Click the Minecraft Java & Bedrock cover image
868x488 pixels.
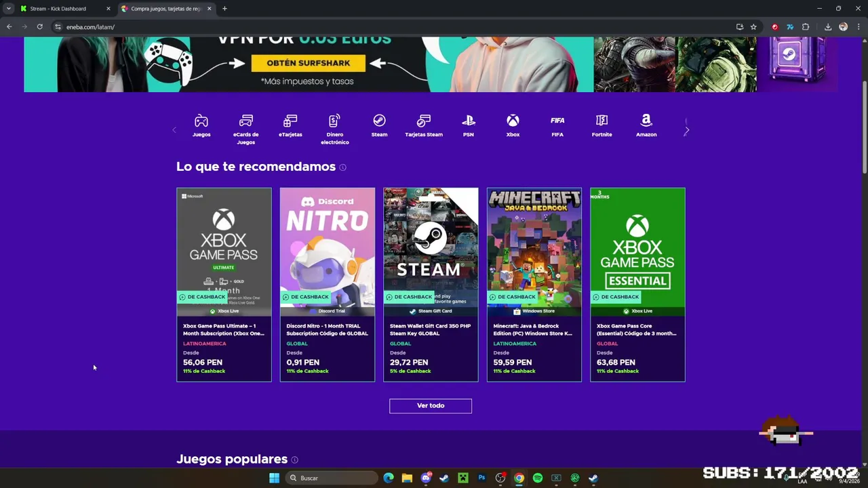pos(534,251)
